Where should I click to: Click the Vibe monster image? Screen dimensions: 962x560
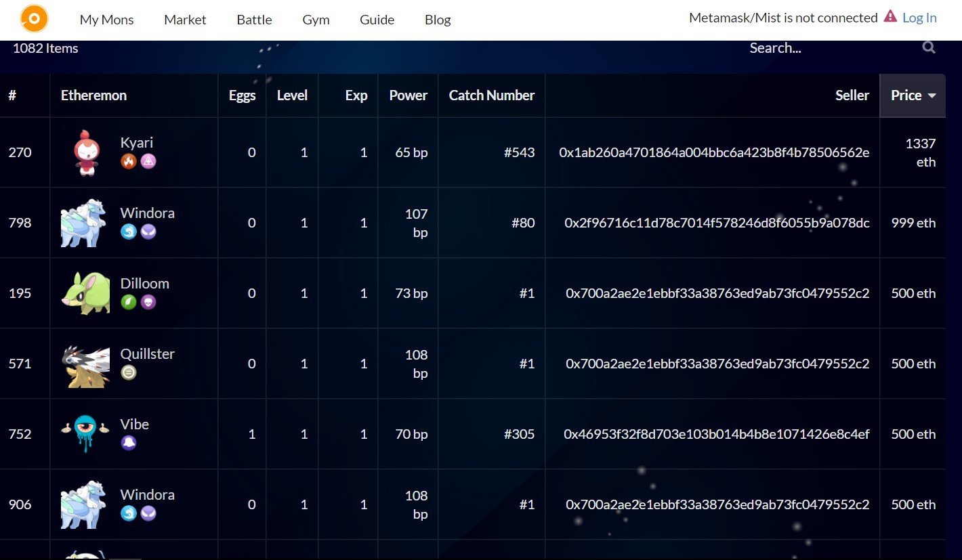85,433
